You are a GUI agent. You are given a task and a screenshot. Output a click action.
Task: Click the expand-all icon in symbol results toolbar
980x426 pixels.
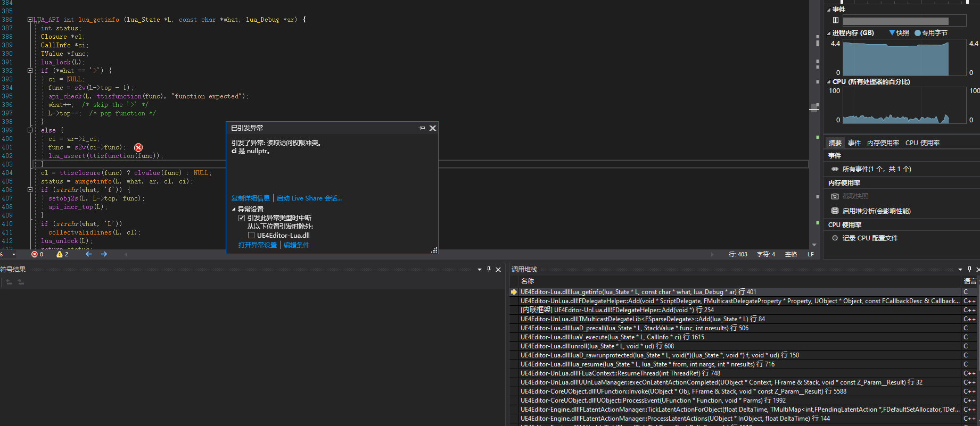click(21, 282)
